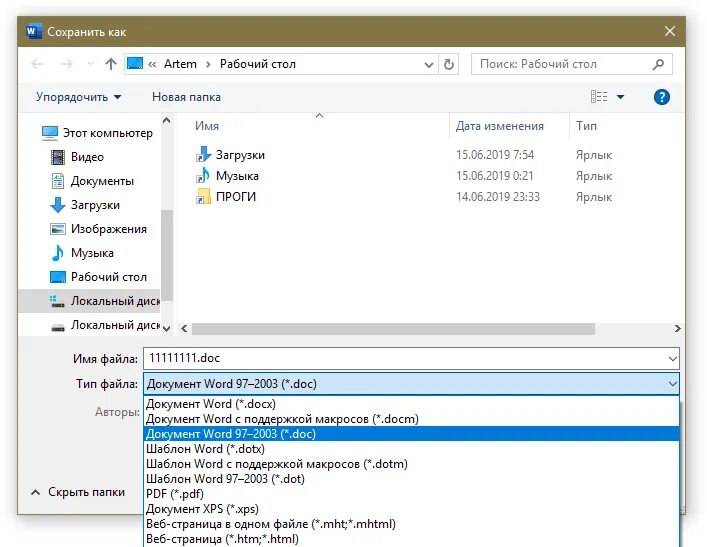Go up one folder level
The width and height of the screenshot is (707, 547).
(110, 64)
